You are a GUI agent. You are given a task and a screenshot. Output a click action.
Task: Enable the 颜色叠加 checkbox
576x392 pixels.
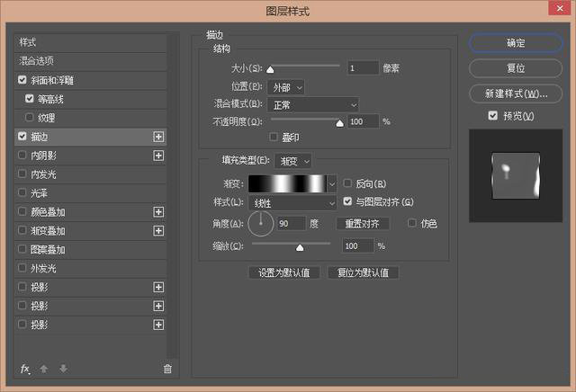22,211
